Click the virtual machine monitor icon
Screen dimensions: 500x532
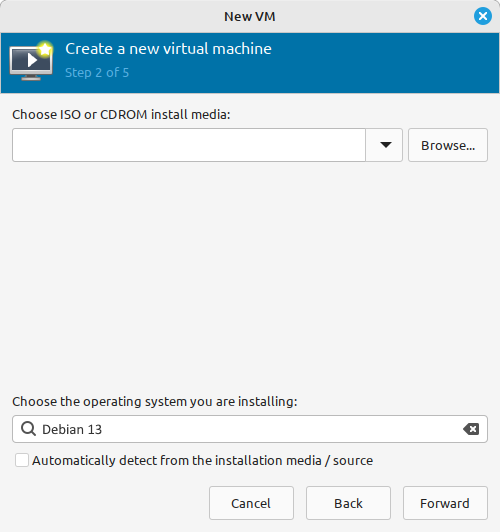coord(31,61)
